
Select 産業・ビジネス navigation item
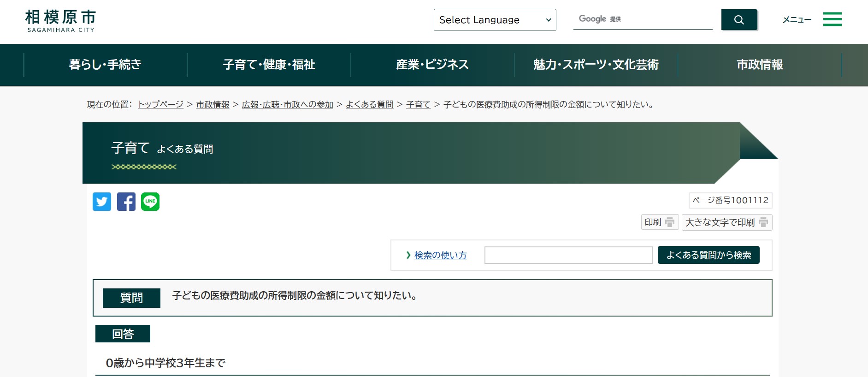click(x=432, y=65)
